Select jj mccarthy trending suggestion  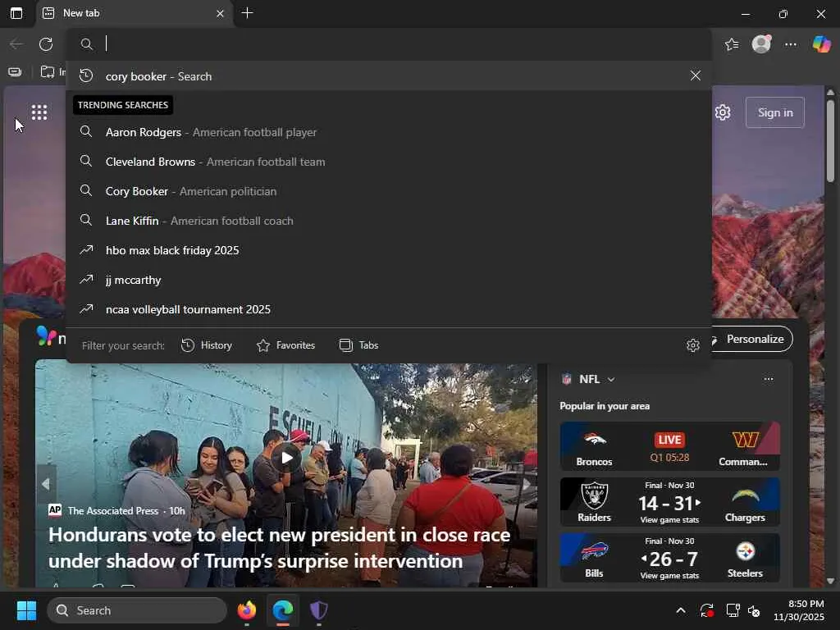coord(389,280)
